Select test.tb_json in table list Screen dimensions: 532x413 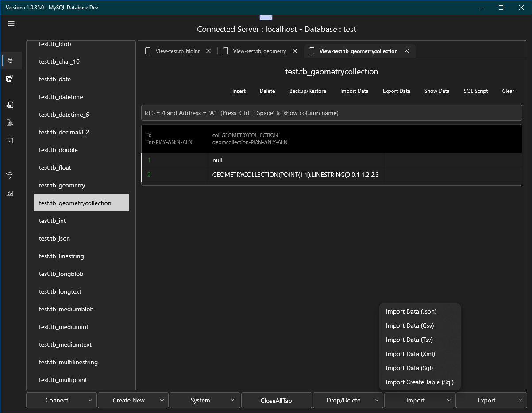coord(81,238)
